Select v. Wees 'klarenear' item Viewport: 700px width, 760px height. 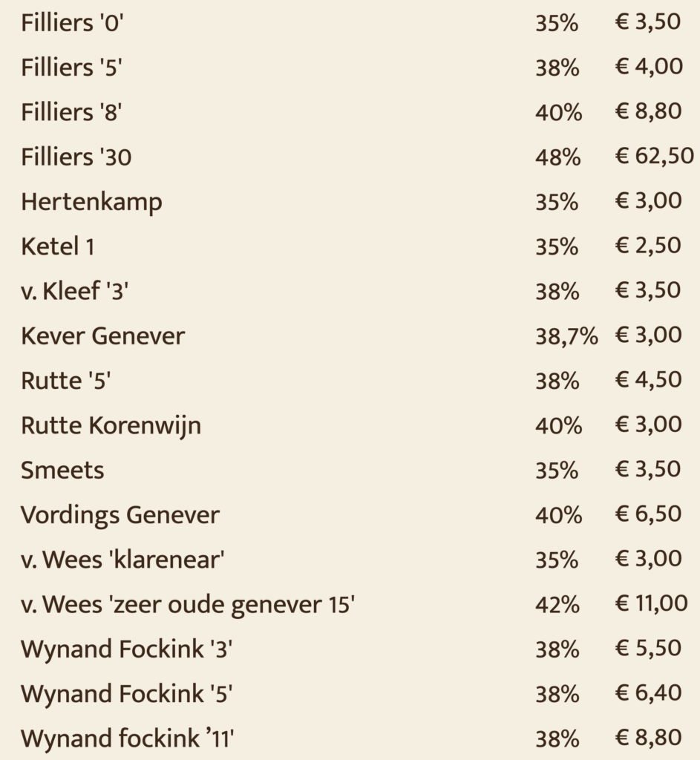pos(122,560)
